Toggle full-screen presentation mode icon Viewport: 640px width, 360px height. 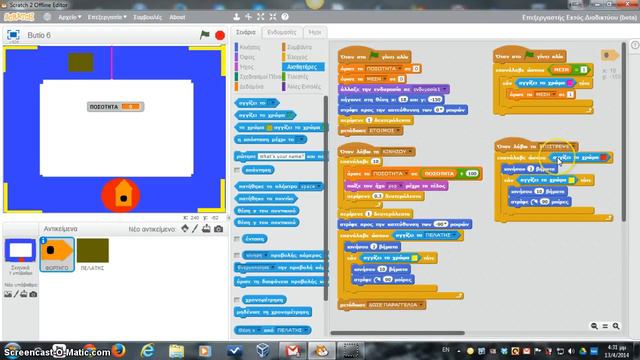pyautogui.click(x=13, y=35)
